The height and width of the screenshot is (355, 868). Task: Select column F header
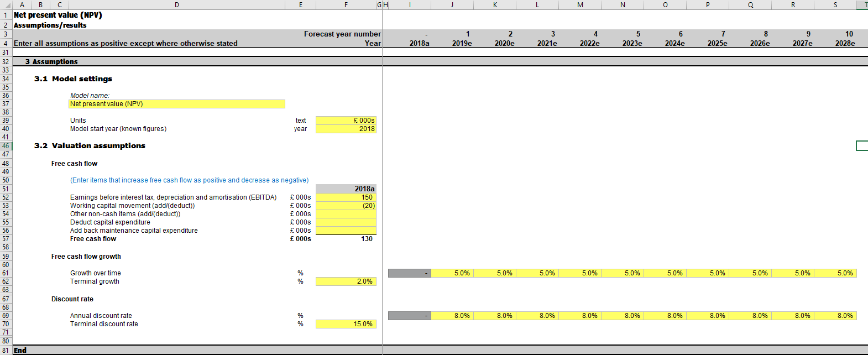[x=346, y=5]
